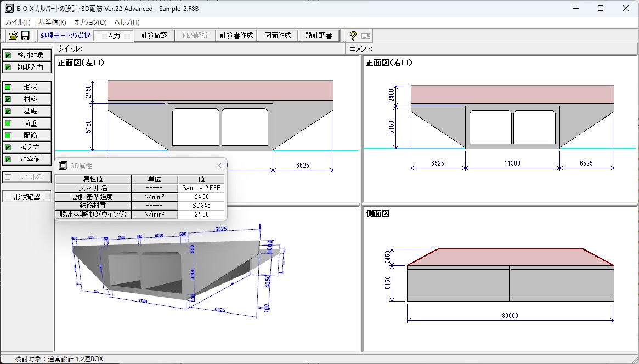Screen dimensions: 639x364
Task: Open help via the question mark icon
Action: [353, 36]
